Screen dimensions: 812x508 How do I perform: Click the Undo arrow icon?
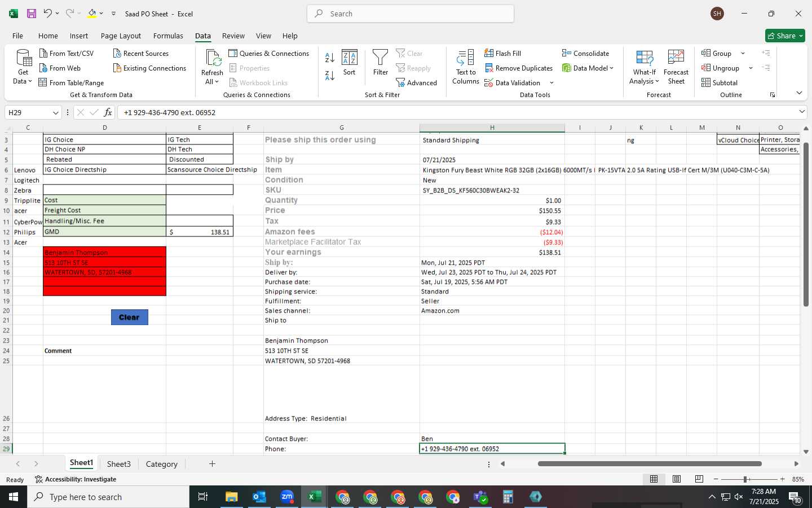tap(47, 13)
